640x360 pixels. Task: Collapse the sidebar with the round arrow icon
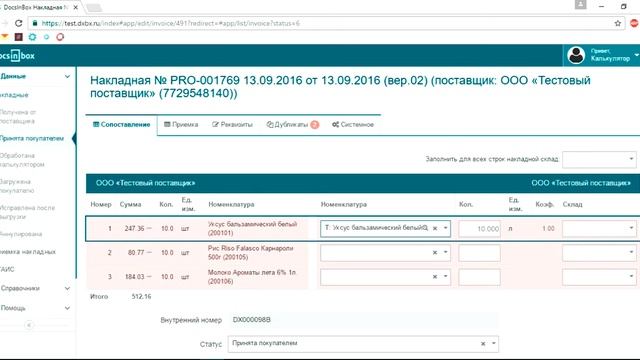29,325
